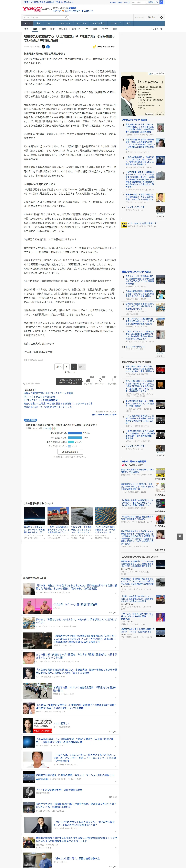Open the トップ tab in main navigation
Image resolution: width=186 pixels, height=868 pixels.
(27, 24)
